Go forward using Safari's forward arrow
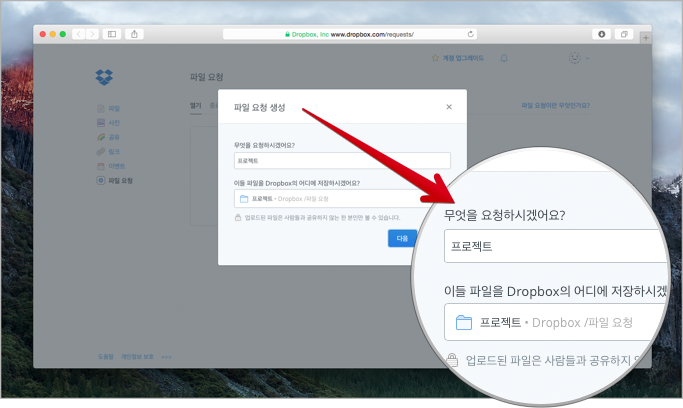Viewport: 683px width, 408px height. 92,34
